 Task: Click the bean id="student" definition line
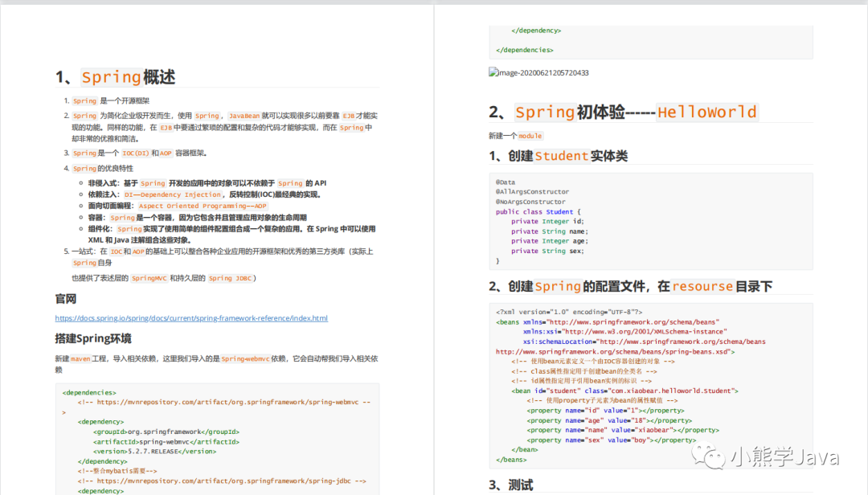click(x=625, y=391)
